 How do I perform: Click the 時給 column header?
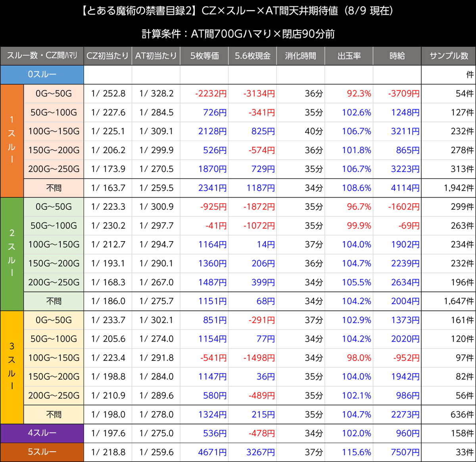click(397, 56)
